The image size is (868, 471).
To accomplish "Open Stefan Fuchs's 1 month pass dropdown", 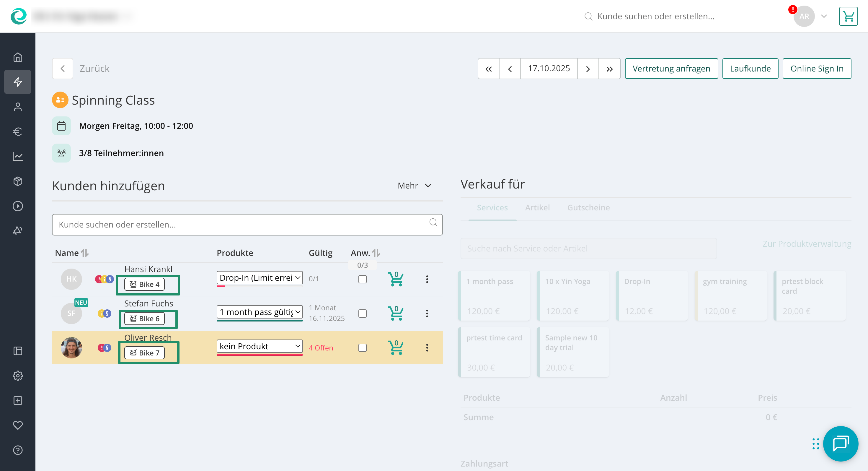I will 260,312.
